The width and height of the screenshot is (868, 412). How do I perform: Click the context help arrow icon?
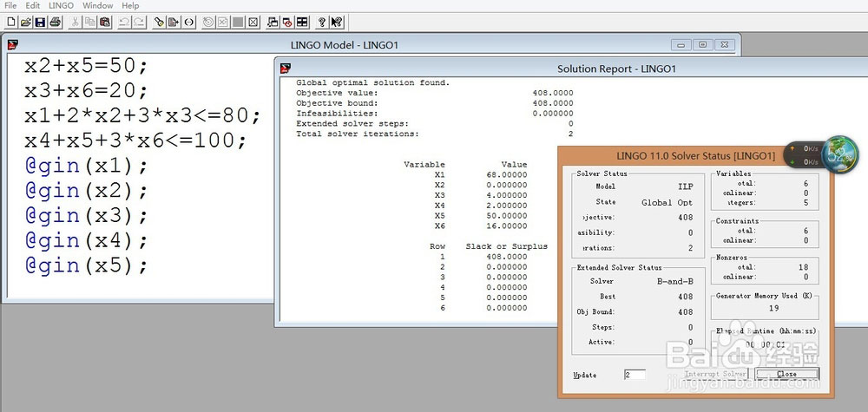click(x=337, y=23)
